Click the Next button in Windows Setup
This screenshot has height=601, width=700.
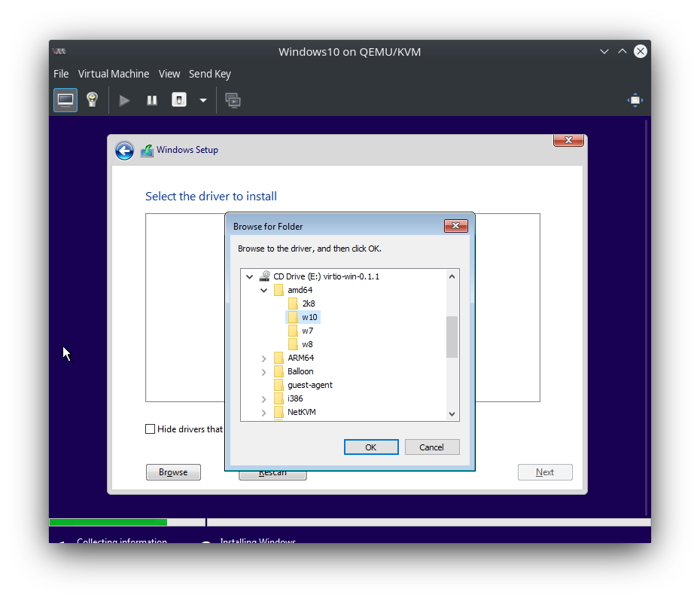click(x=545, y=472)
